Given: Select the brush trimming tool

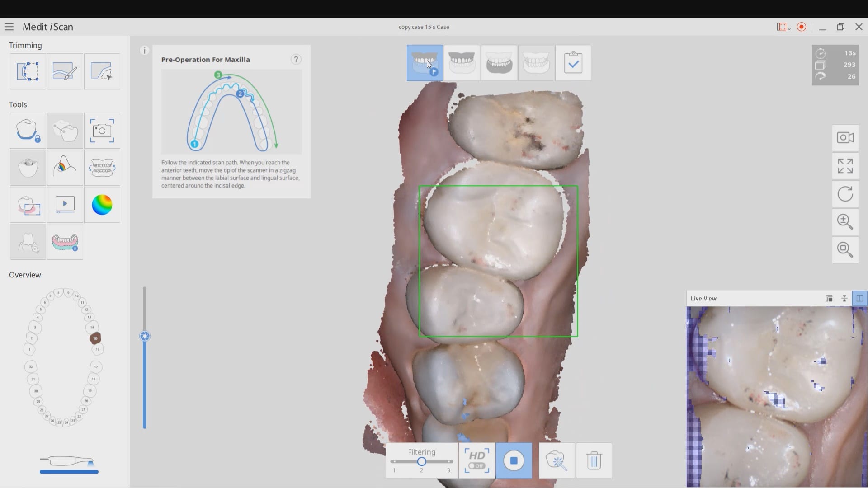Looking at the screenshot, I should 65,71.
